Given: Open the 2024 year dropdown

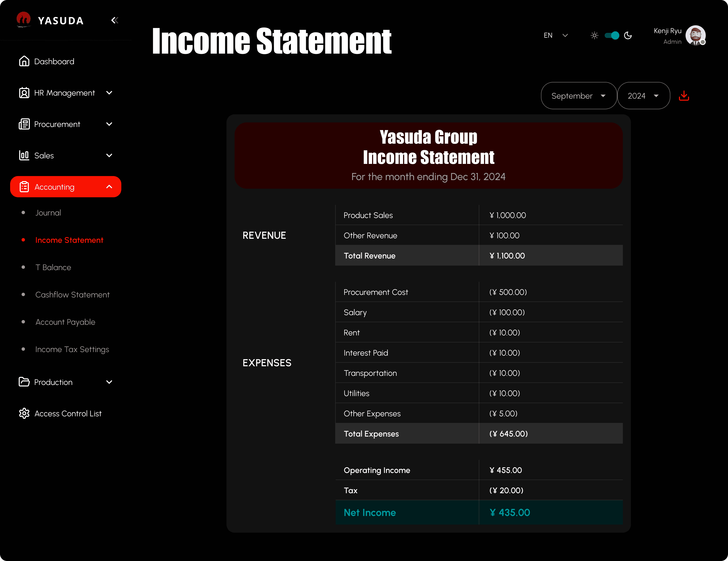Looking at the screenshot, I should tap(644, 96).
